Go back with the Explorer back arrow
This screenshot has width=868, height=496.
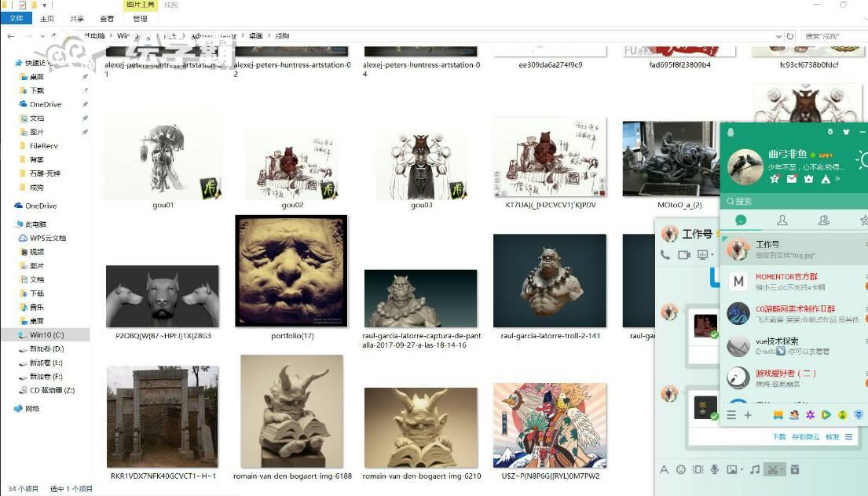coord(11,36)
